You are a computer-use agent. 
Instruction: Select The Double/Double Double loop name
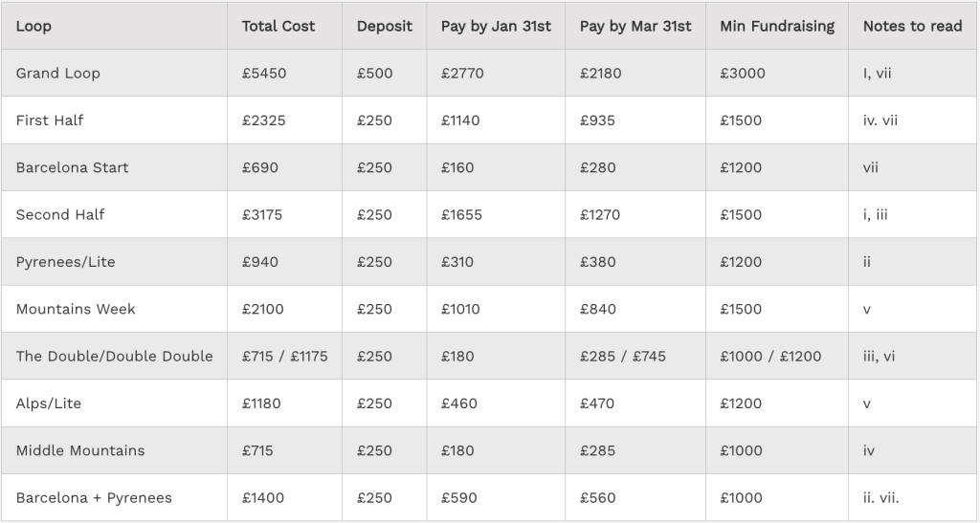pos(114,356)
